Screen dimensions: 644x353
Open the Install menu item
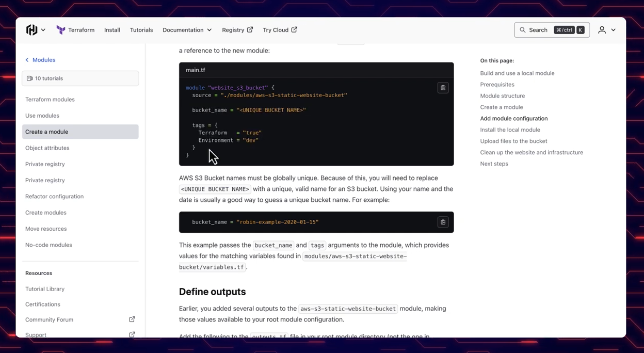[x=112, y=30]
